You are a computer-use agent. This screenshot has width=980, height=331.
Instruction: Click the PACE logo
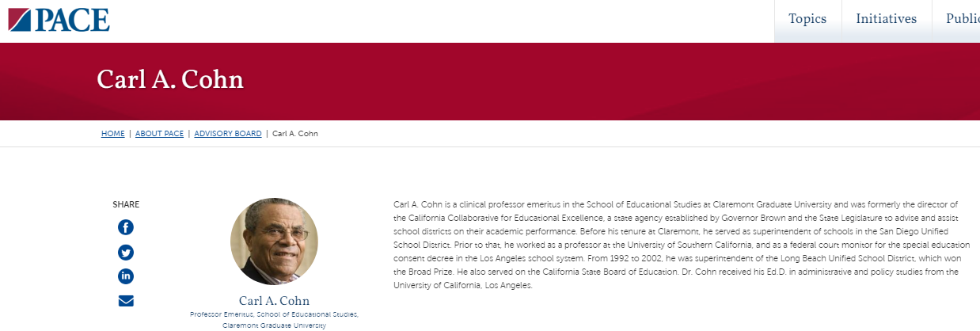click(59, 19)
